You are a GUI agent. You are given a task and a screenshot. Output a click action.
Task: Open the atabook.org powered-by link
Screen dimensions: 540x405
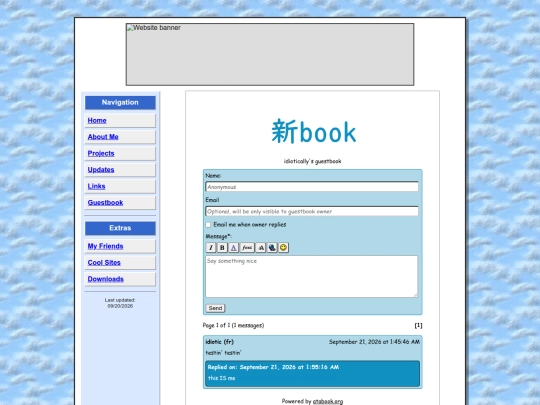click(328, 402)
